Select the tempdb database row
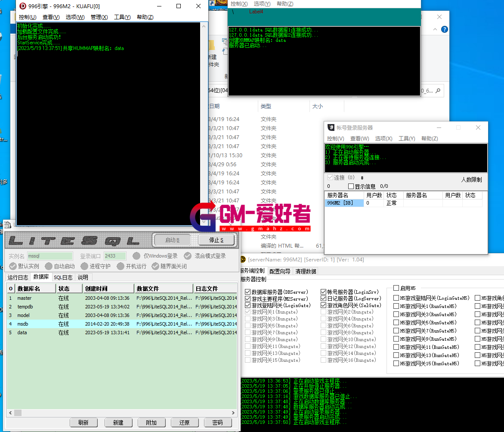Viewport: 504px width, 432px height. click(122, 307)
